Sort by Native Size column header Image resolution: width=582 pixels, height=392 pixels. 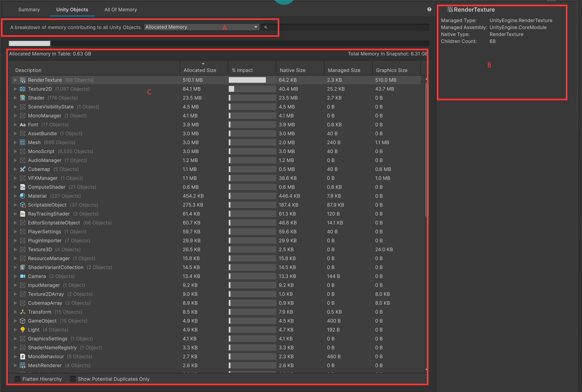pyautogui.click(x=292, y=70)
